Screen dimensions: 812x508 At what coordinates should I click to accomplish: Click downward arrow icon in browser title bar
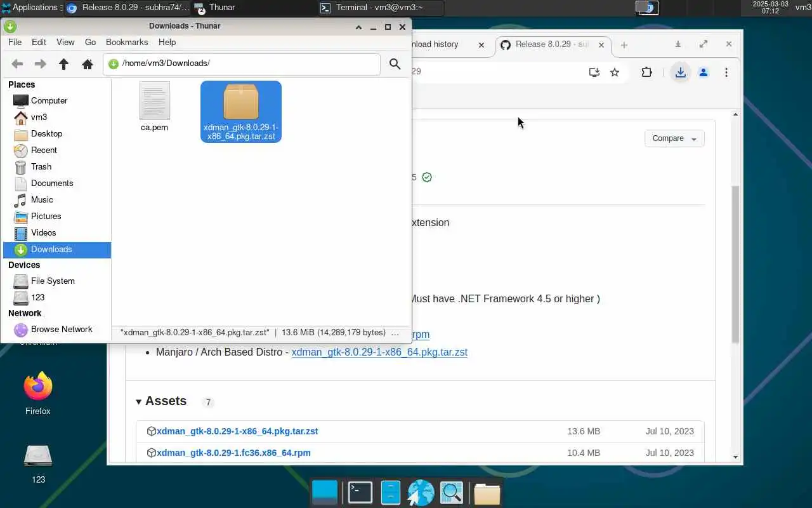[678, 44]
